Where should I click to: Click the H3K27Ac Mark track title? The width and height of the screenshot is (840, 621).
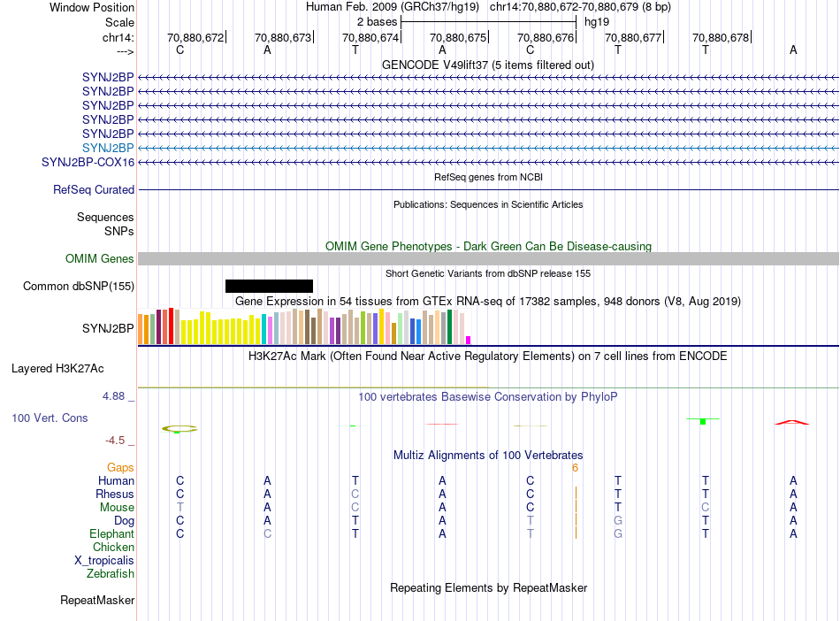pos(487,356)
